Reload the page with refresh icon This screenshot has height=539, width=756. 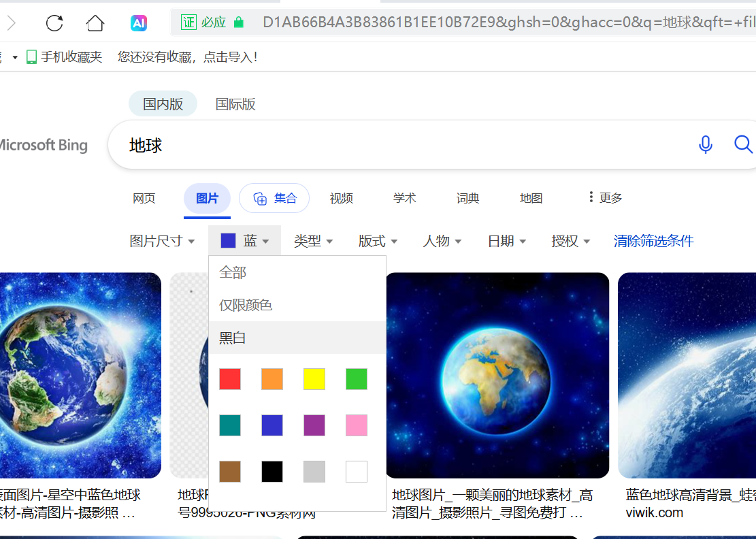tap(54, 22)
